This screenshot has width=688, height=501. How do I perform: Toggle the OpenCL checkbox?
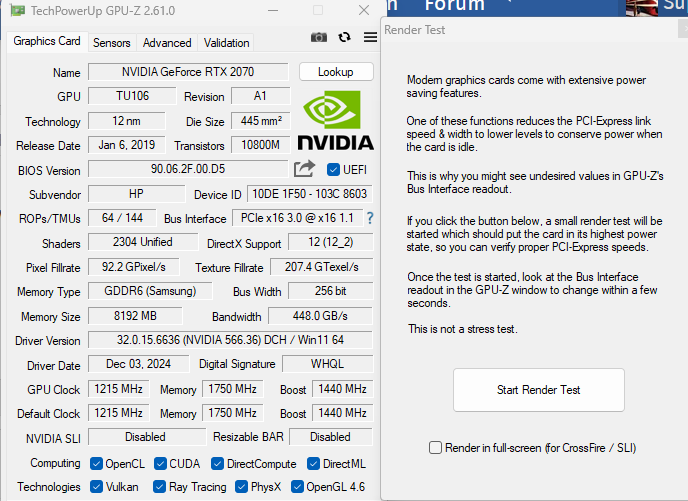point(96,464)
